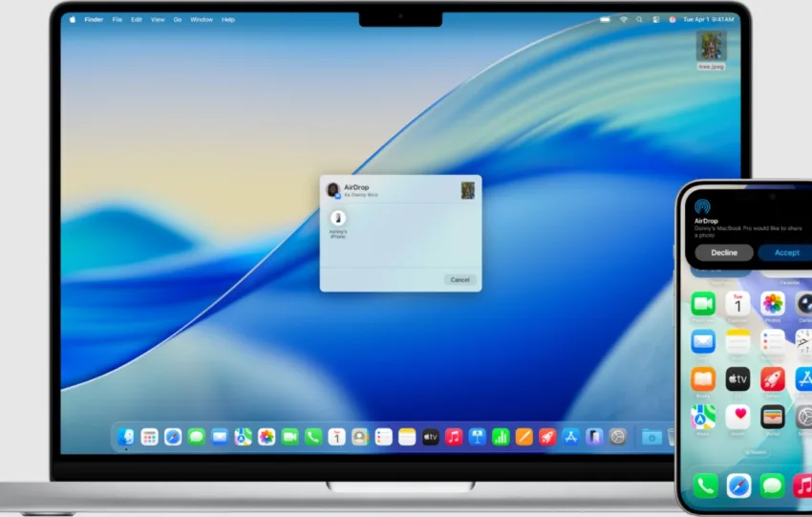Open Maps in the Mac Dock
This screenshot has width=812, height=517.
pos(243,437)
